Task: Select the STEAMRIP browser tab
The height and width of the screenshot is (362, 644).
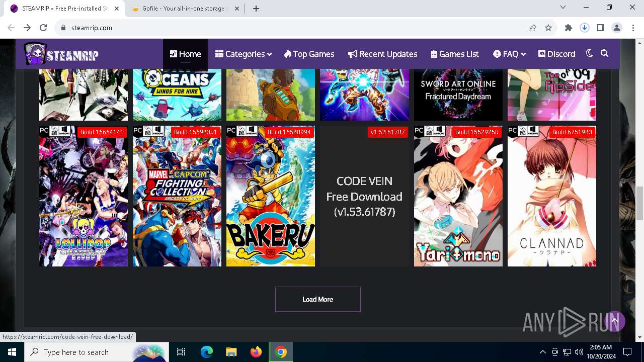Action: pyautogui.click(x=64, y=9)
